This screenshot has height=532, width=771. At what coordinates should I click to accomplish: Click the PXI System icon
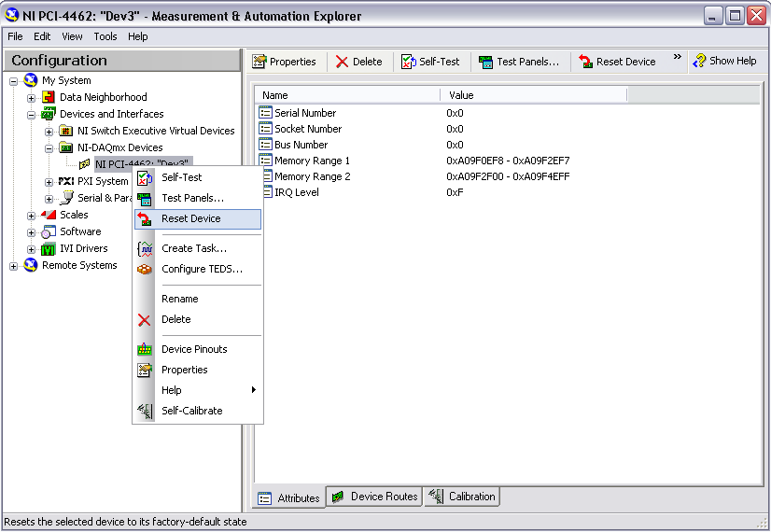point(66,181)
